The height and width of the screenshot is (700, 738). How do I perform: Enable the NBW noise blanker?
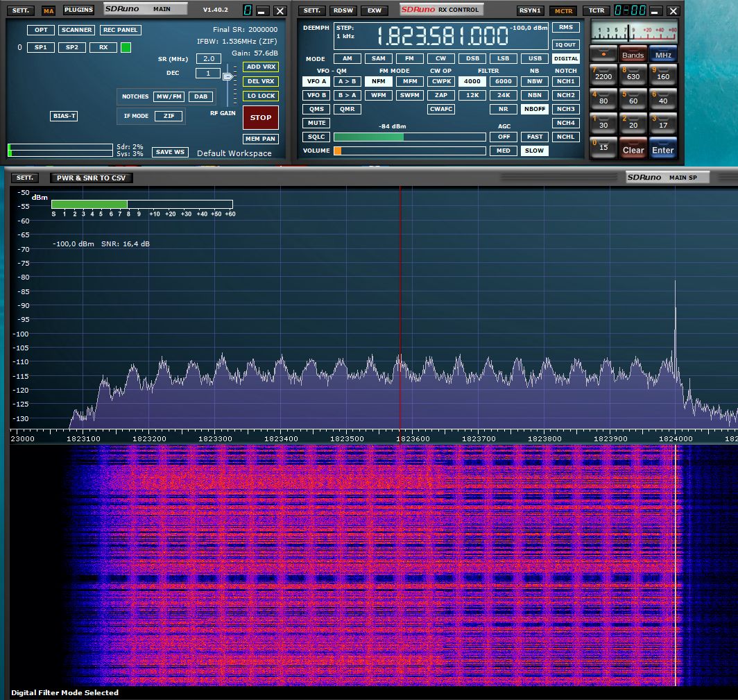click(534, 81)
